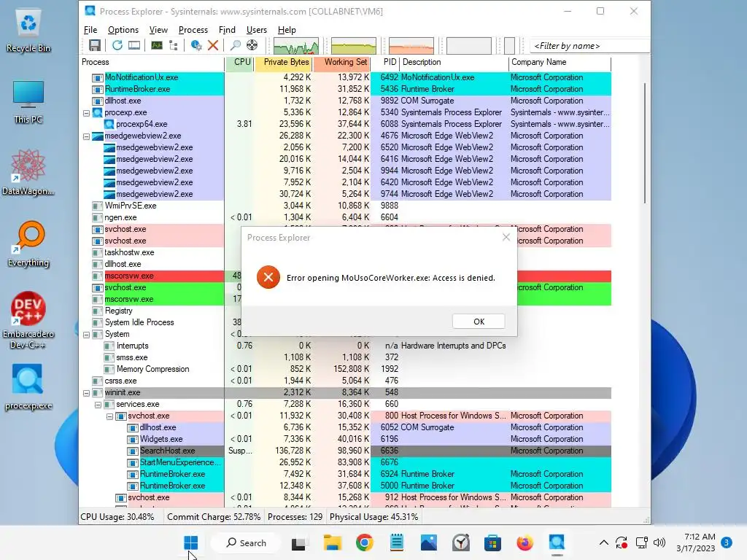The height and width of the screenshot is (560, 747).
Task: Close the Process Explorer error dialog
Action: coord(506,237)
